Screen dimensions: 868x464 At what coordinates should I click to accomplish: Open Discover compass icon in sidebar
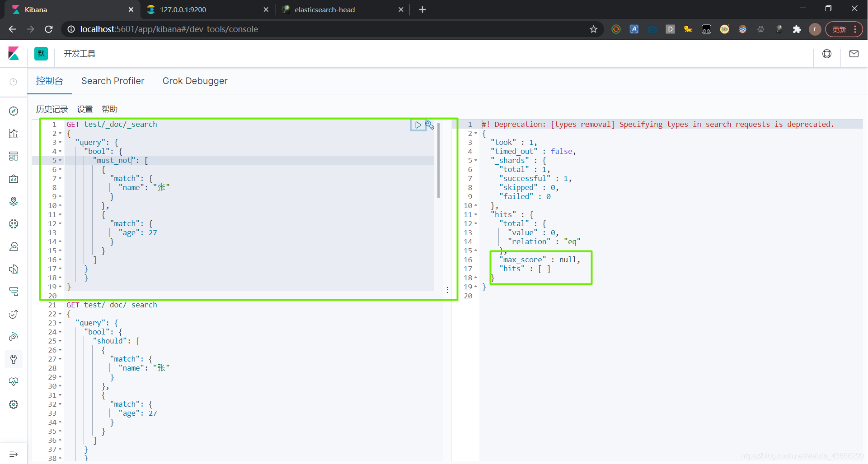click(x=14, y=111)
